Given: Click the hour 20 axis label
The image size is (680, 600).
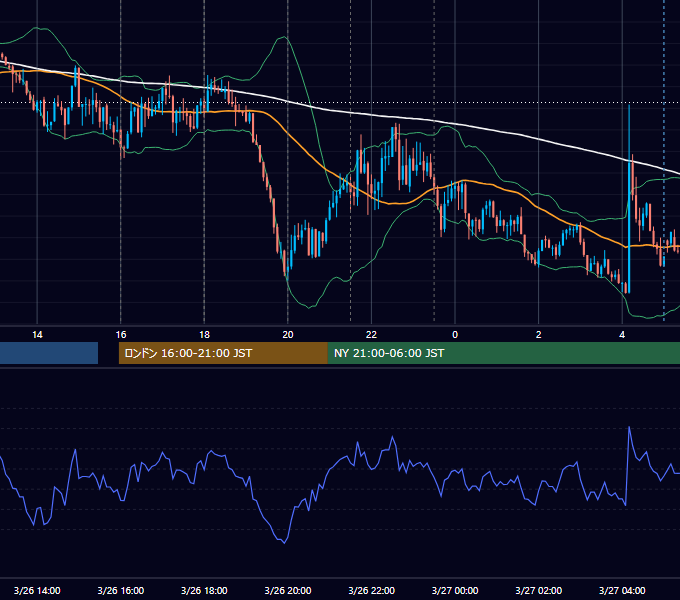Looking at the screenshot, I should 288,335.
